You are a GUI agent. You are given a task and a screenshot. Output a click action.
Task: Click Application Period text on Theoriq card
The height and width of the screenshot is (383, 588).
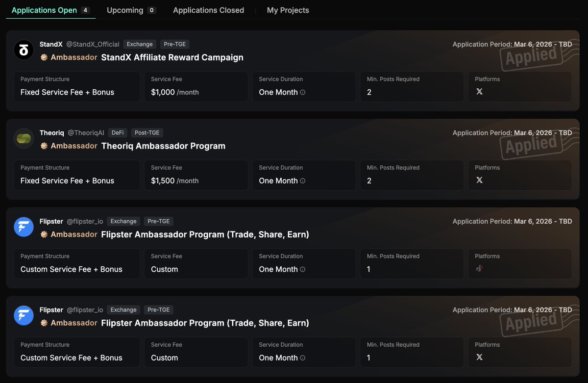[x=512, y=132]
